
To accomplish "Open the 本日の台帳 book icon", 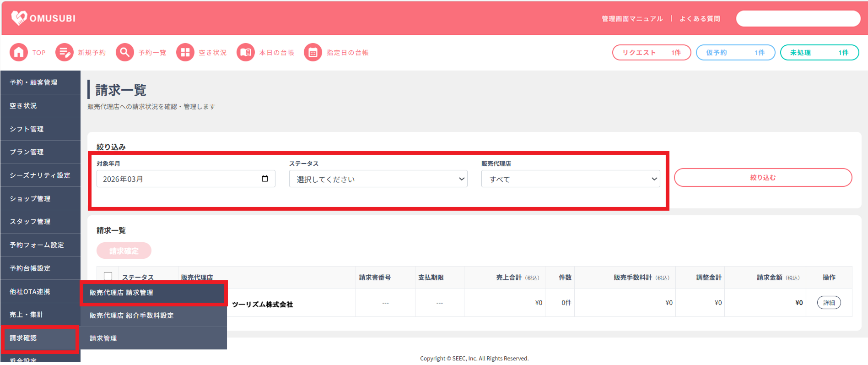I will click(246, 53).
